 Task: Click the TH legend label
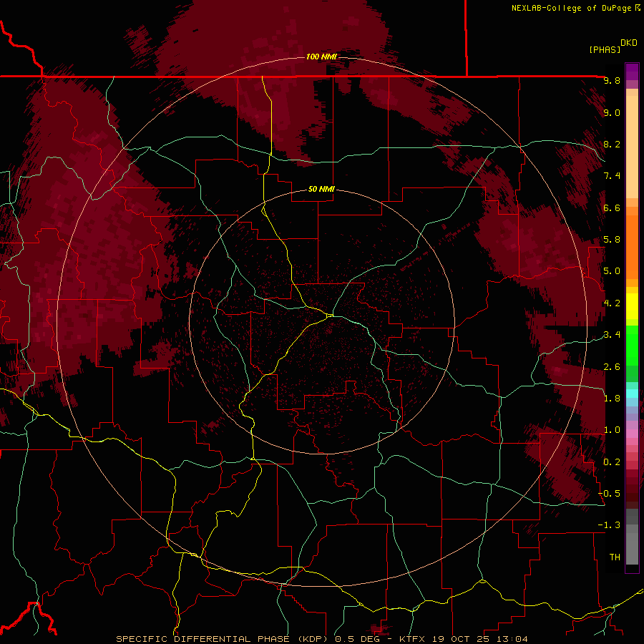pyautogui.click(x=615, y=557)
